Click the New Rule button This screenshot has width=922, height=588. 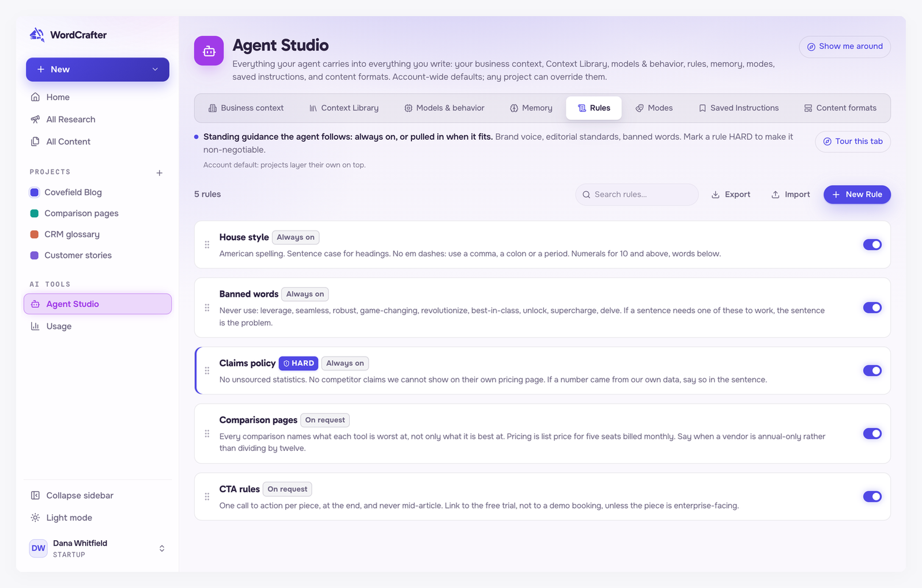(857, 195)
